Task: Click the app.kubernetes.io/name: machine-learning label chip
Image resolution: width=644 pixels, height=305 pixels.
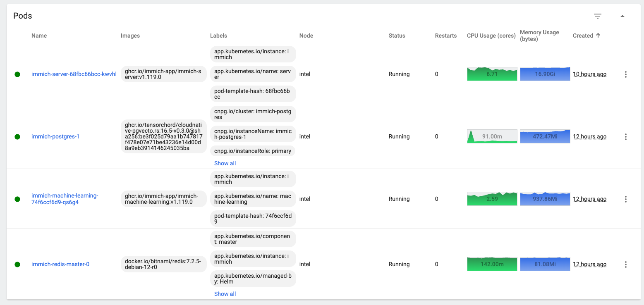Action: pos(253,199)
